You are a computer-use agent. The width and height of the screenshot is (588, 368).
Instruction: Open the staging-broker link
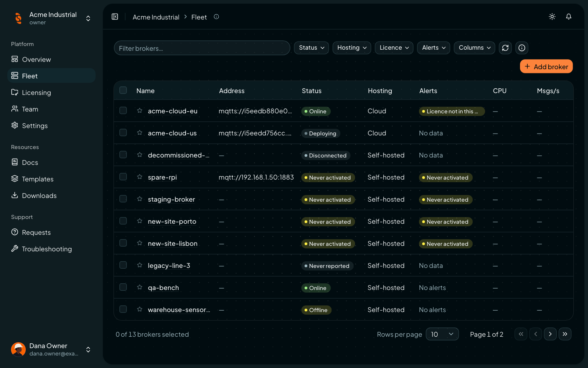(171, 199)
